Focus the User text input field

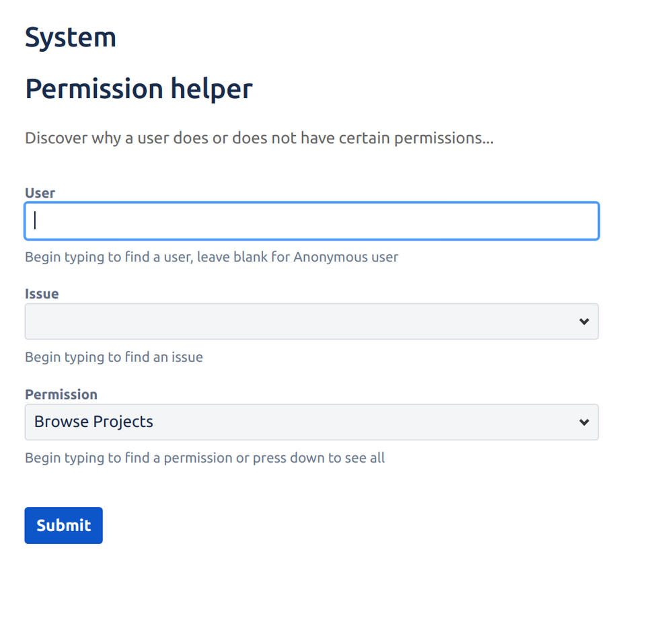[x=311, y=221]
